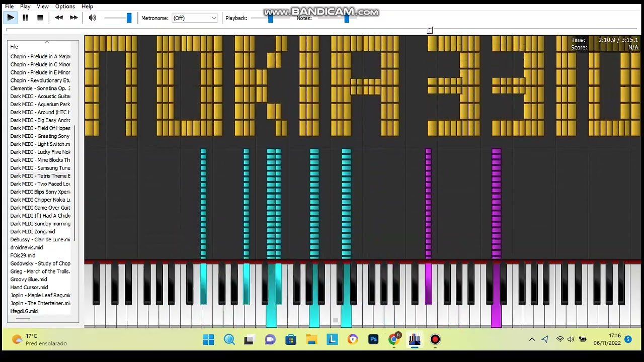Open Photoshop from the taskbar
Image resolution: width=644 pixels, height=362 pixels.
click(373, 340)
